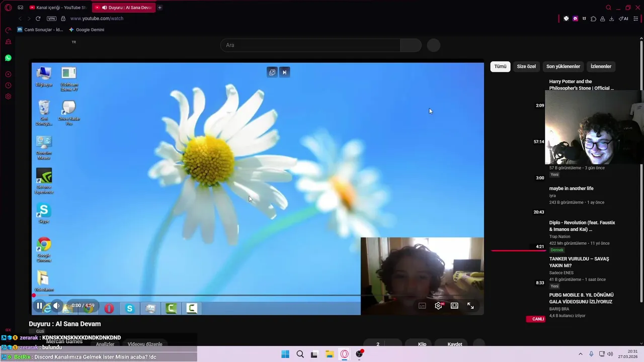The height and width of the screenshot is (362, 644).
Task: Open the GX Control icon in sidebar
Action: 8,30
